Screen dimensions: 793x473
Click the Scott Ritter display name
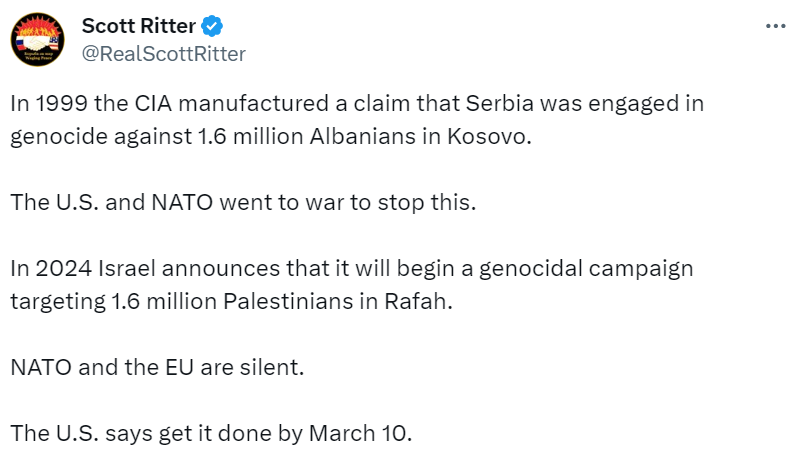pos(137,26)
